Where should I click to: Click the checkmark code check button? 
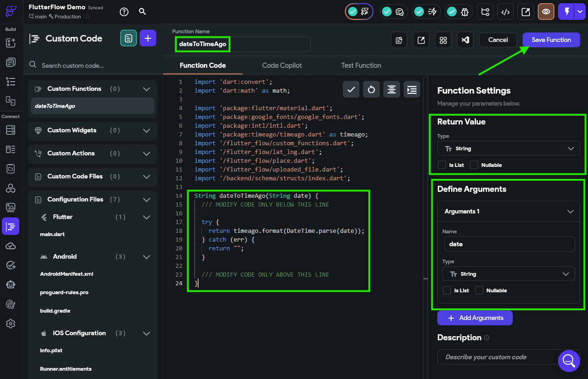351,89
